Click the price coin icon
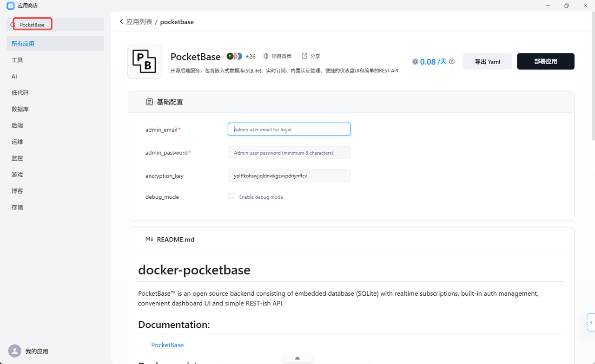 (x=415, y=61)
